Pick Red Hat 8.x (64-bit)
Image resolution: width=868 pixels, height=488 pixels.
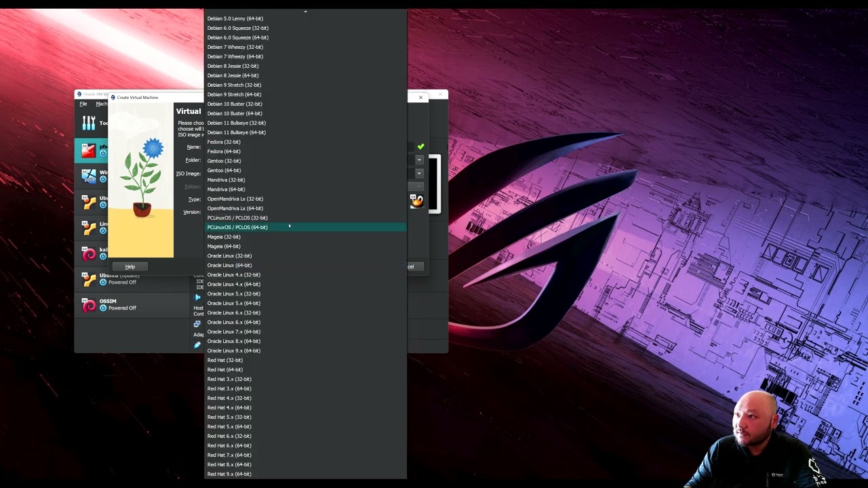[x=305, y=464]
